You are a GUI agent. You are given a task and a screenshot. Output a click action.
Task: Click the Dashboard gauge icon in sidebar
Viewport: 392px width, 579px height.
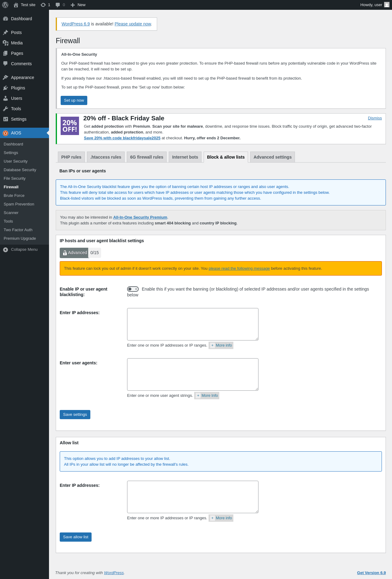point(6,19)
